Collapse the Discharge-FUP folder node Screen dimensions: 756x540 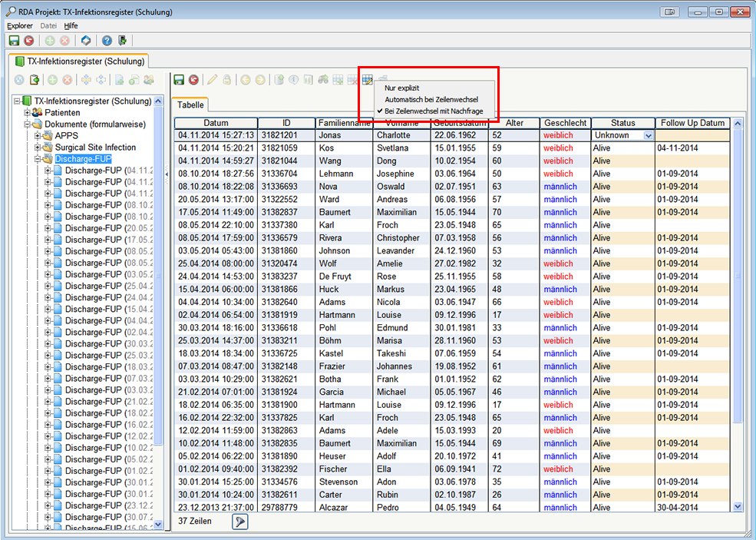[x=38, y=159]
